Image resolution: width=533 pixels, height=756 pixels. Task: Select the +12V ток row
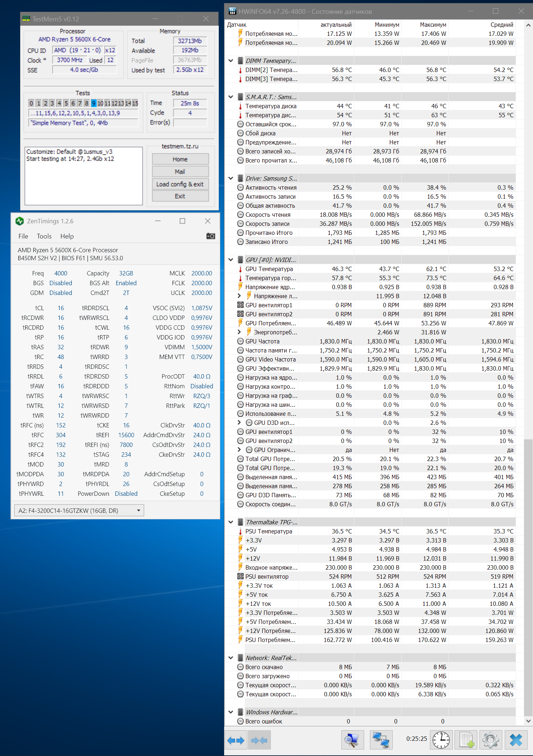[x=370, y=604]
